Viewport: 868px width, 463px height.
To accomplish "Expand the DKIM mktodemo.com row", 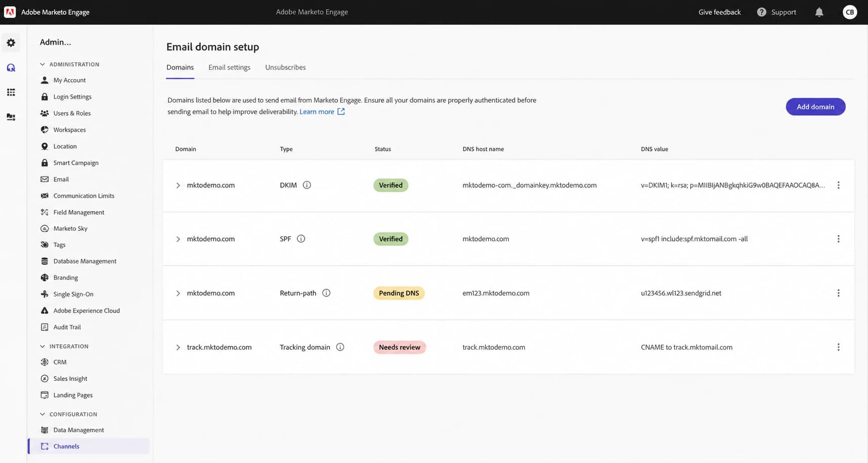I will [178, 186].
